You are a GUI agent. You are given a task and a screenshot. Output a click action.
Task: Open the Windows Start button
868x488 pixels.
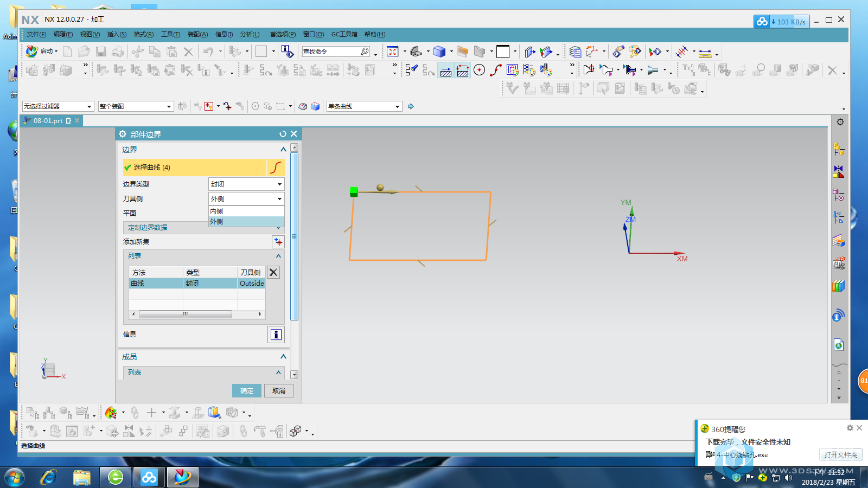click(x=15, y=477)
